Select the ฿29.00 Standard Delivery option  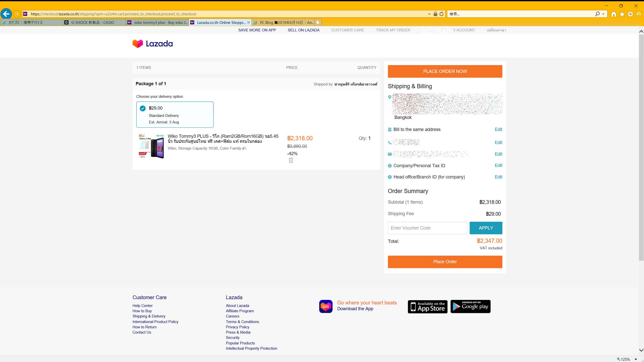(175, 115)
